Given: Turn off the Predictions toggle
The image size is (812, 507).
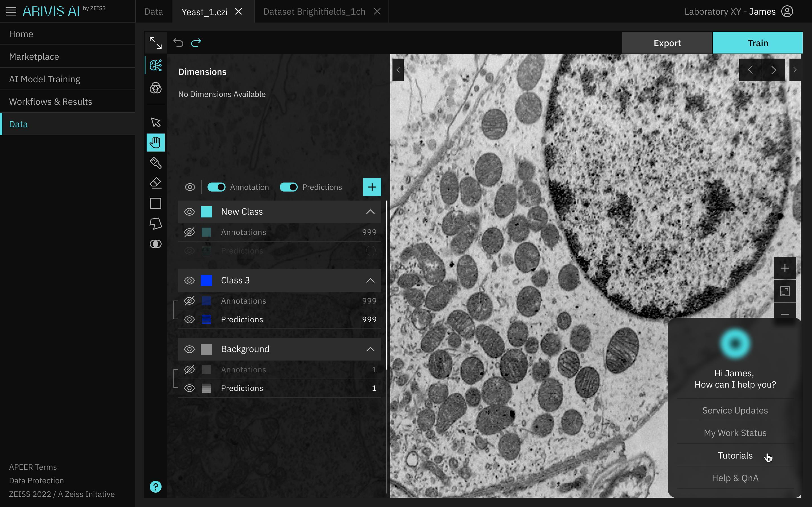Looking at the screenshot, I should [288, 187].
